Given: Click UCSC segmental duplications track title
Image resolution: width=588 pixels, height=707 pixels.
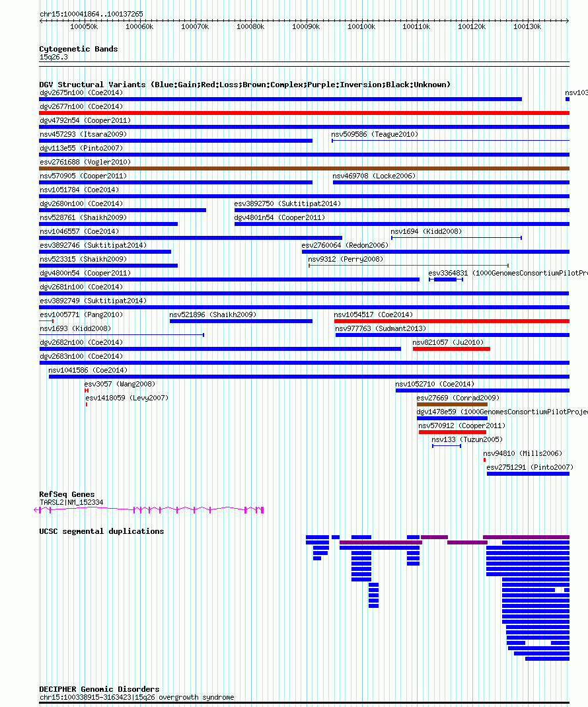Looking at the screenshot, I should [102, 532].
